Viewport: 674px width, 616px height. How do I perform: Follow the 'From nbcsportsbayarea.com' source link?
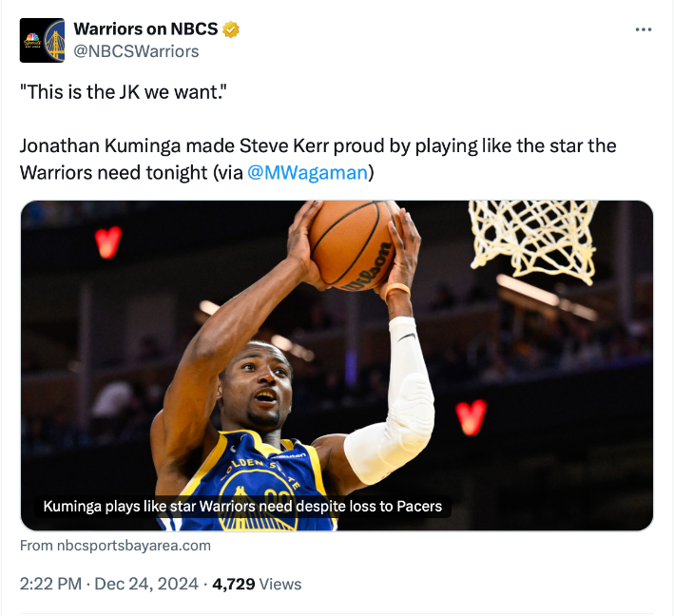click(x=115, y=546)
